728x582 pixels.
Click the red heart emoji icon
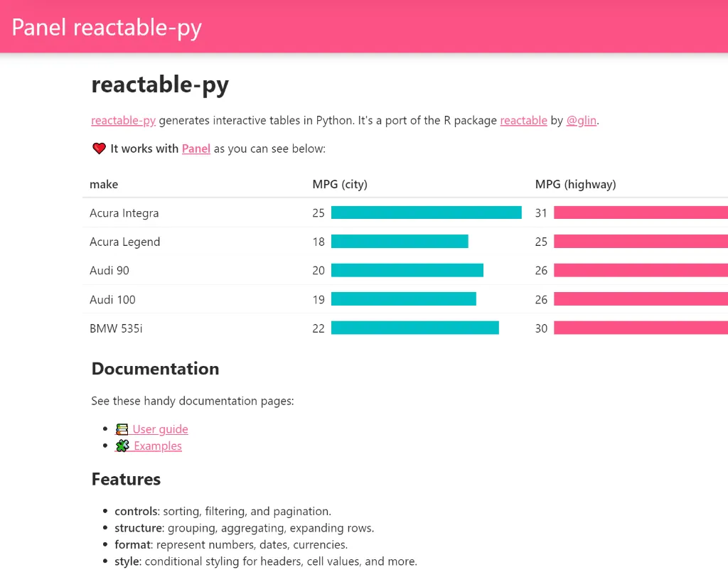(x=99, y=149)
